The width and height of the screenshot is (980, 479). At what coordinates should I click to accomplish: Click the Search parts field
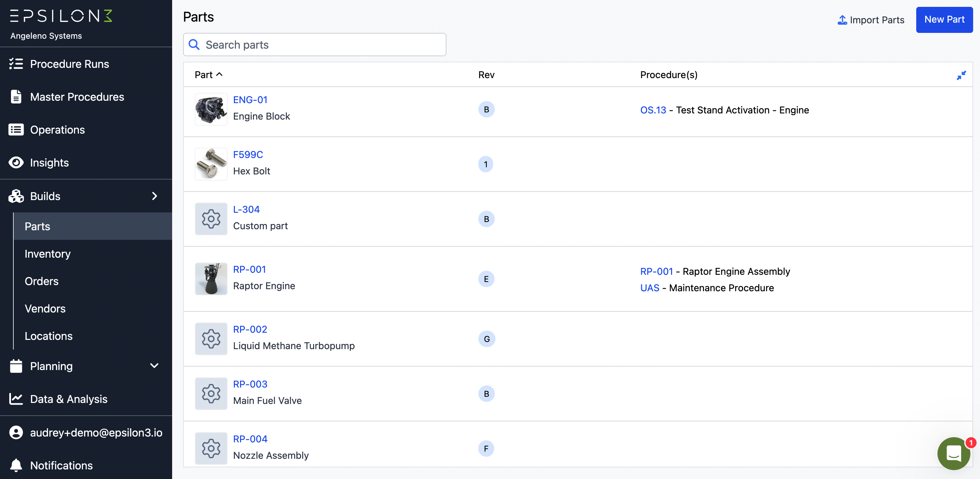pos(314,45)
